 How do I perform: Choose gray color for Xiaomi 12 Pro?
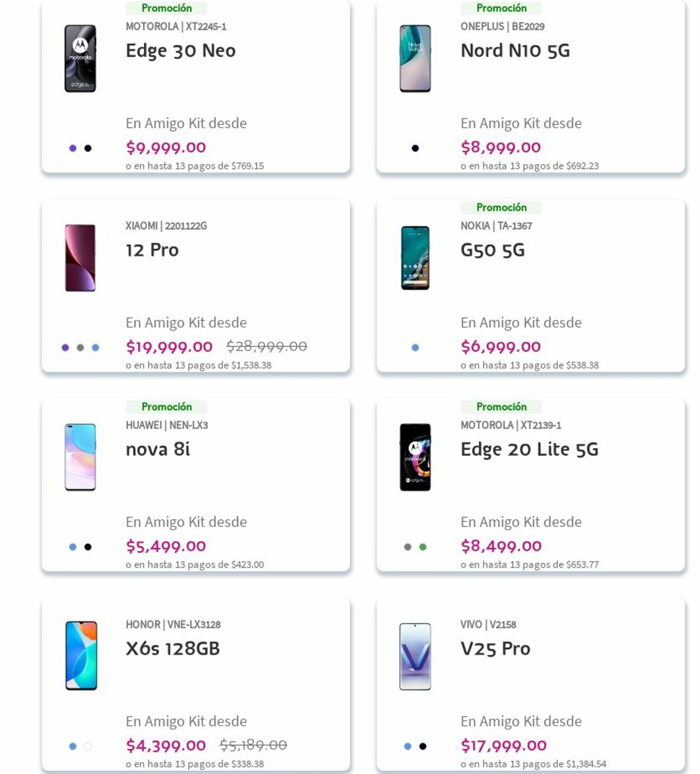click(x=81, y=348)
